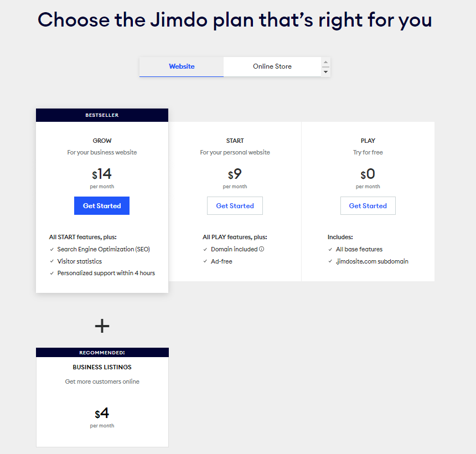Start the free PLAY plan
Viewport: 476px width, 454px height.
click(x=368, y=206)
